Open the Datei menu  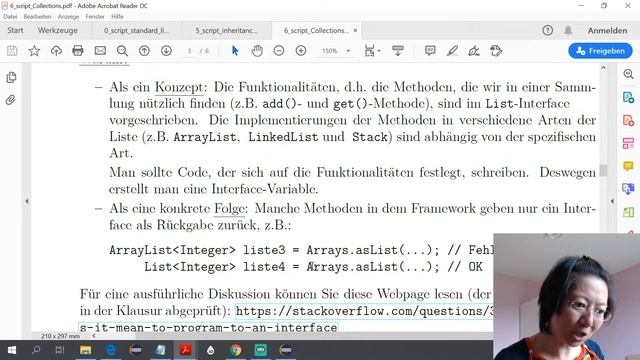(10, 17)
